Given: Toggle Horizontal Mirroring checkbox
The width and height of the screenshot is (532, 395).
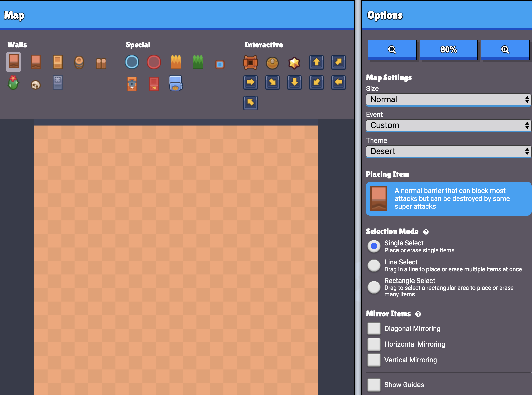Looking at the screenshot, I should click(374, 344).
